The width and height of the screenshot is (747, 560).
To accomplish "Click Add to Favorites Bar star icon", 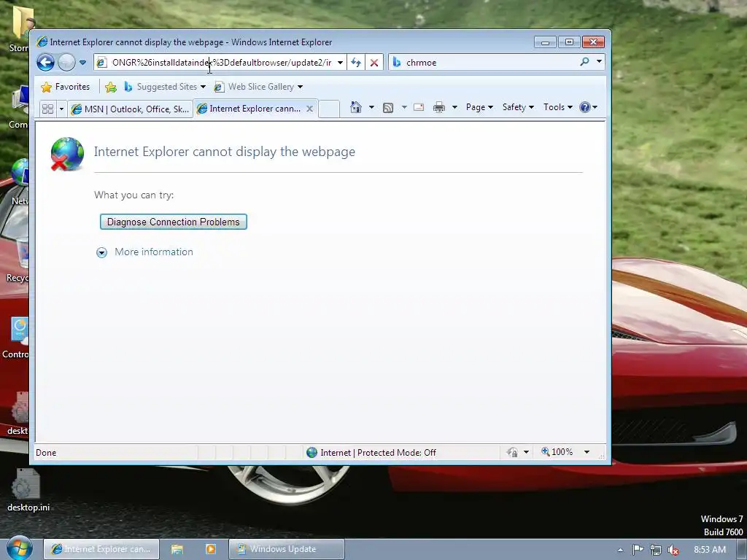I will (111, 87).
